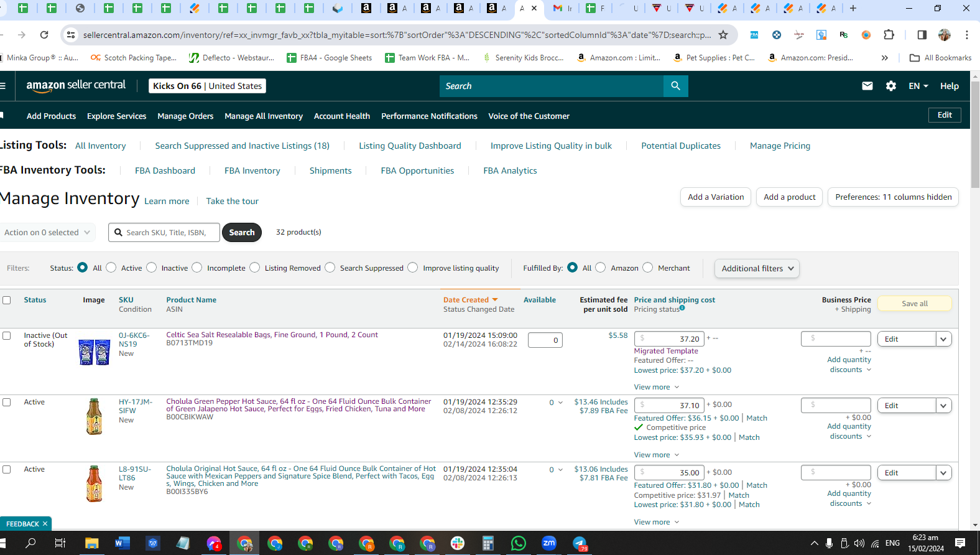Open the Chrome side panel icon
980x555 pixels.
[x=922, y=35]
